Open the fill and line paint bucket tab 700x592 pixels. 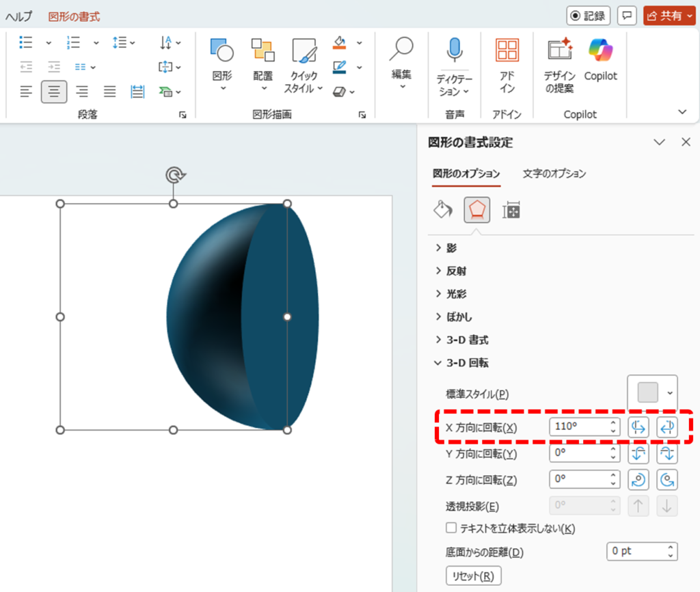443,211
